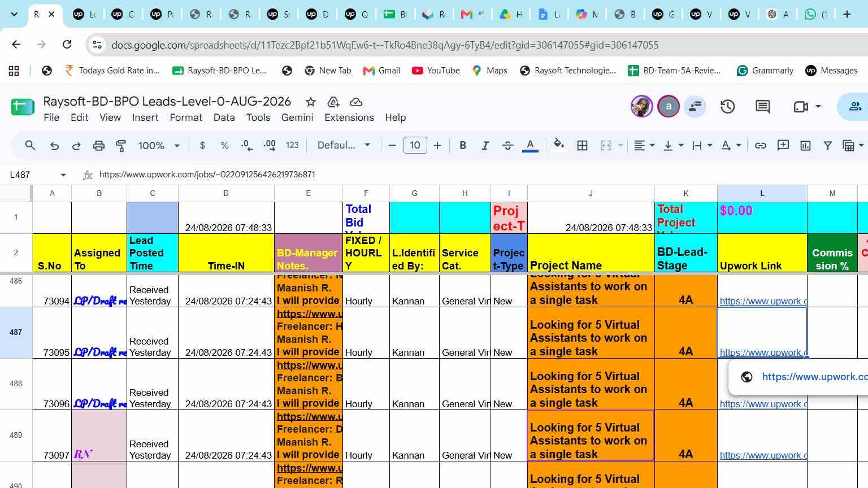This screenshot has width=868, height=488.
Task: Open upwork link in row 489
Action: (x=763, y=455)
